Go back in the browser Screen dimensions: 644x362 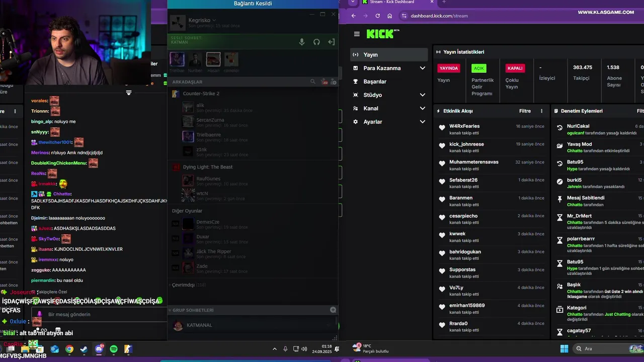(353, 16)
